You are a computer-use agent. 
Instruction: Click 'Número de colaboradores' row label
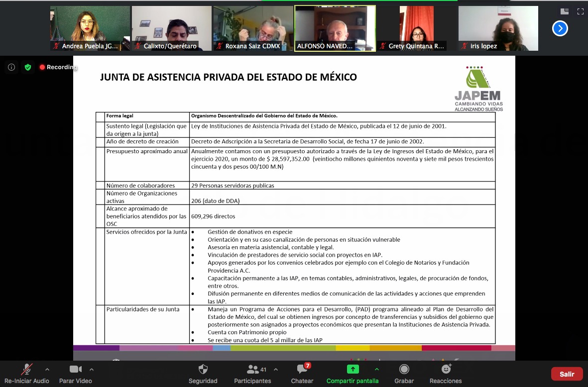[x=140, y=186]
